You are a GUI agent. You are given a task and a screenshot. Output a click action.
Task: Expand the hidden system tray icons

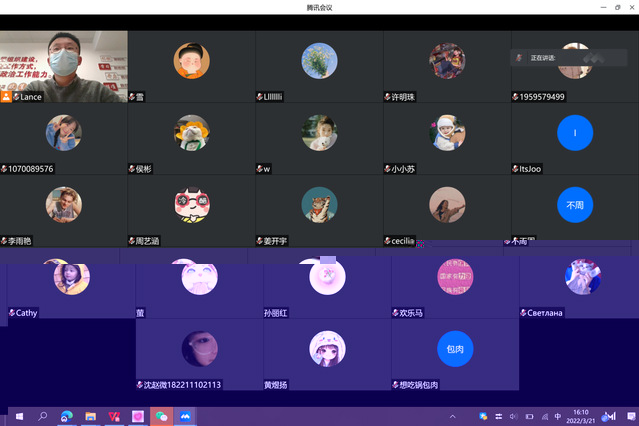tap(453, 417)
